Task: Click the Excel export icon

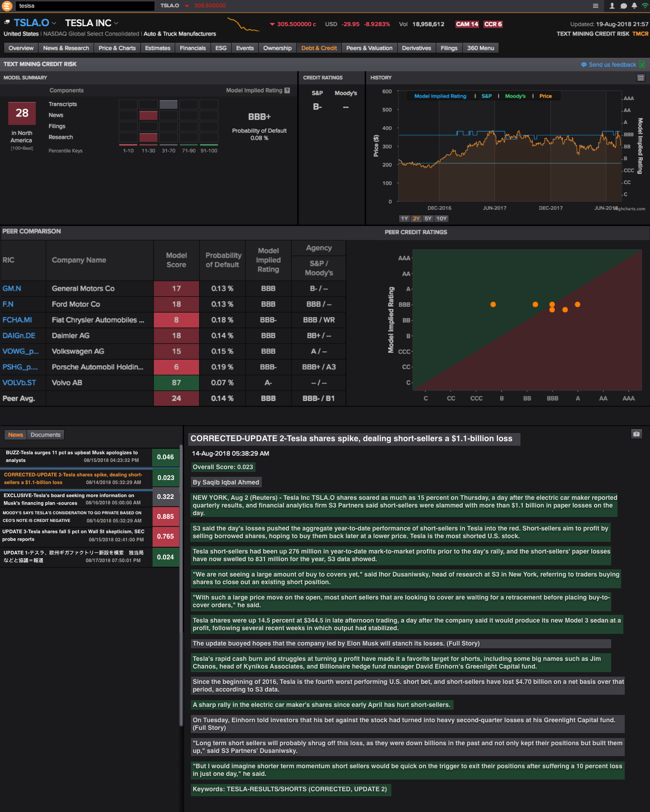Action: pos(642,65)
